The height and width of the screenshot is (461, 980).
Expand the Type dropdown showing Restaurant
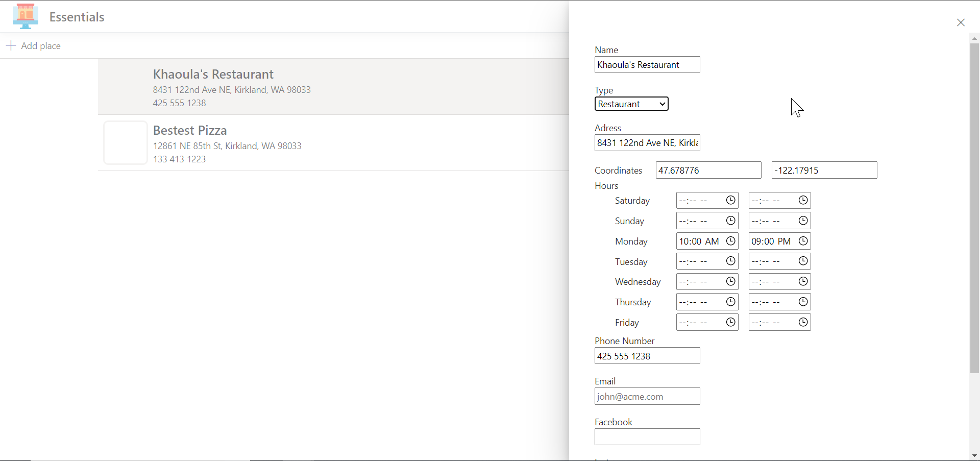click(632, 104)
